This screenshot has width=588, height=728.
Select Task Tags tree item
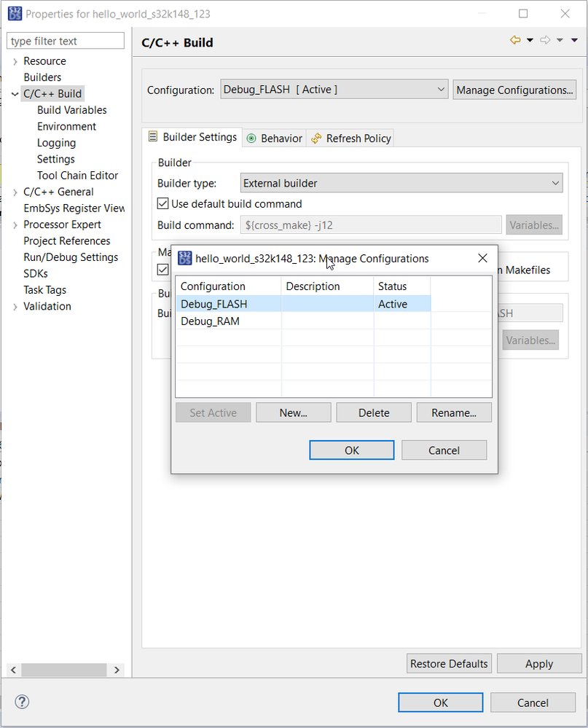[44, 290]
